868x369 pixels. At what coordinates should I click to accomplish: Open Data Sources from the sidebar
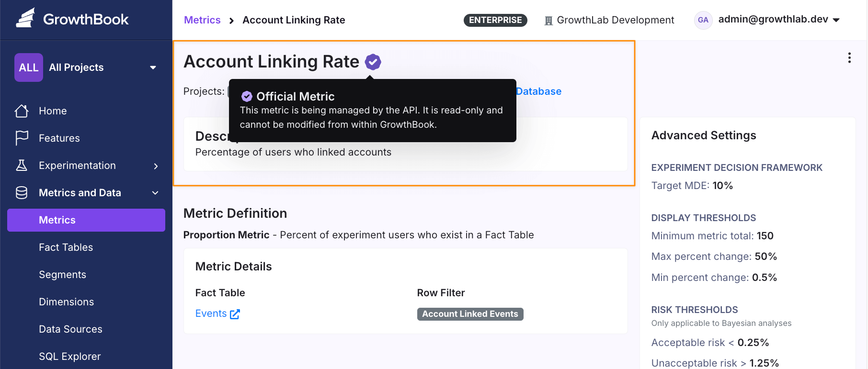(71, 329)
